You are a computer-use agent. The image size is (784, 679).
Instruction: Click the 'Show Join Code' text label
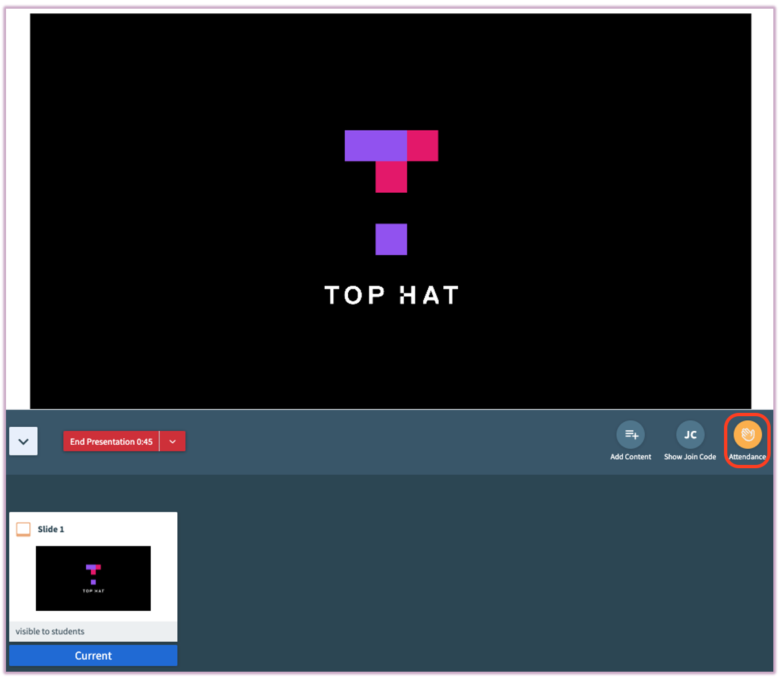point(690,457)
